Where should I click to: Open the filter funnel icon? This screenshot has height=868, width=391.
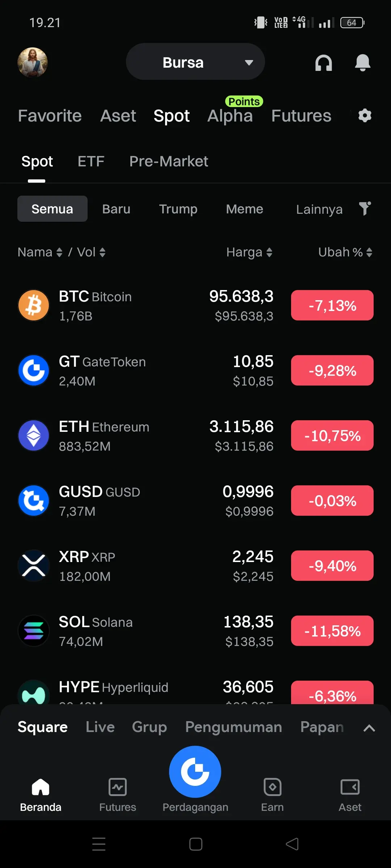[365, 209]
